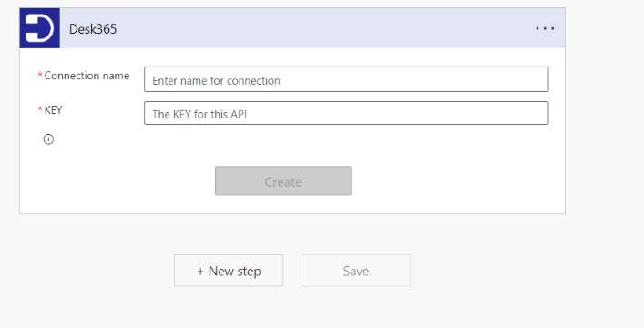Open the three-dot menu on Desk365 card
Image resolution: width=644 pixels, height=328 pixels.
(545, 28)
